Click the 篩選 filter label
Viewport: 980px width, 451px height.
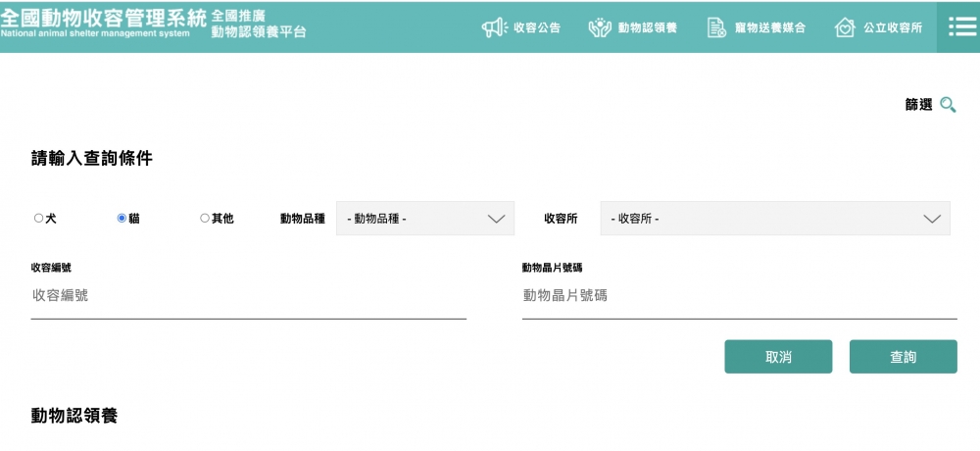pyautogui.click(x=919, y=105)
